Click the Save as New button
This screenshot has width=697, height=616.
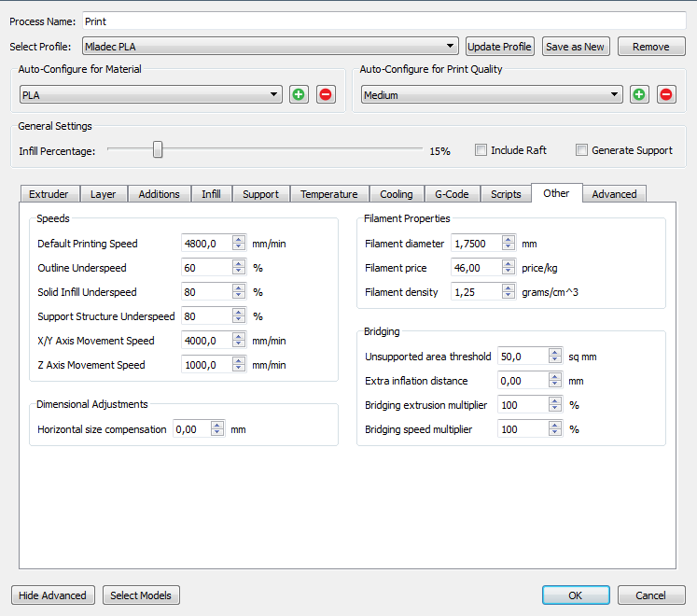click(x=575, y=47)
